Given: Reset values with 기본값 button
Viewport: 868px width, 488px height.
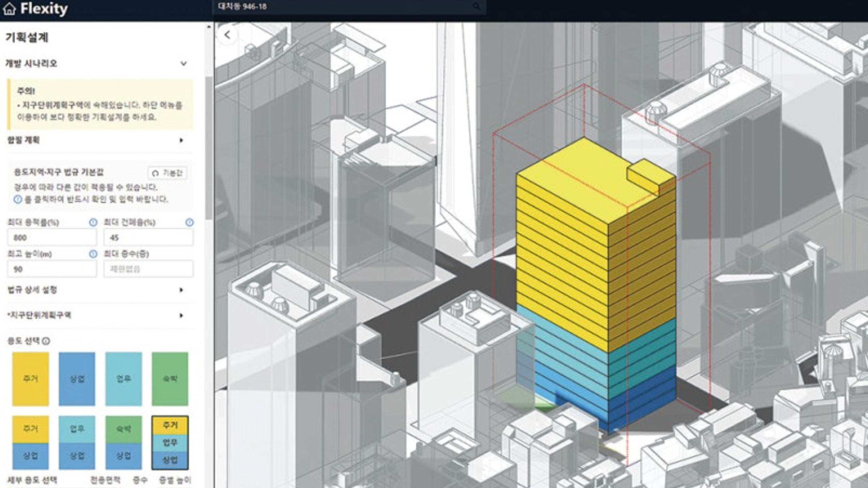Looking at the screenshot, I should point(167,173).
